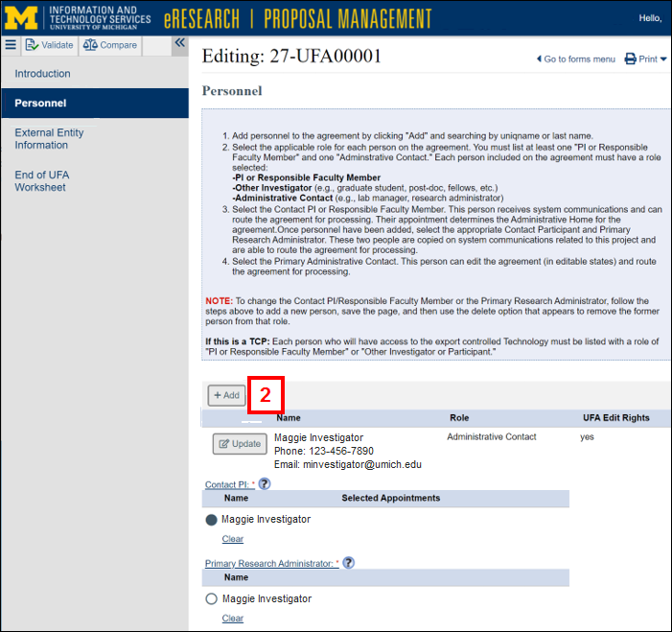Click the Administrative Contact role cell
This screenshot has width=672, height=632.
coord(492,437)
